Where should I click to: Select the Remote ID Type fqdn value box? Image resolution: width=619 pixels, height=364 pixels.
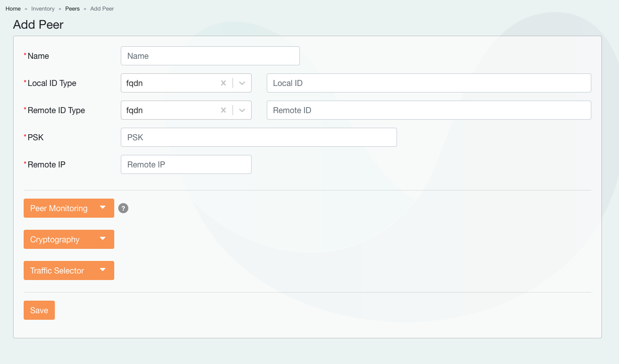click(x=169, y=110)
